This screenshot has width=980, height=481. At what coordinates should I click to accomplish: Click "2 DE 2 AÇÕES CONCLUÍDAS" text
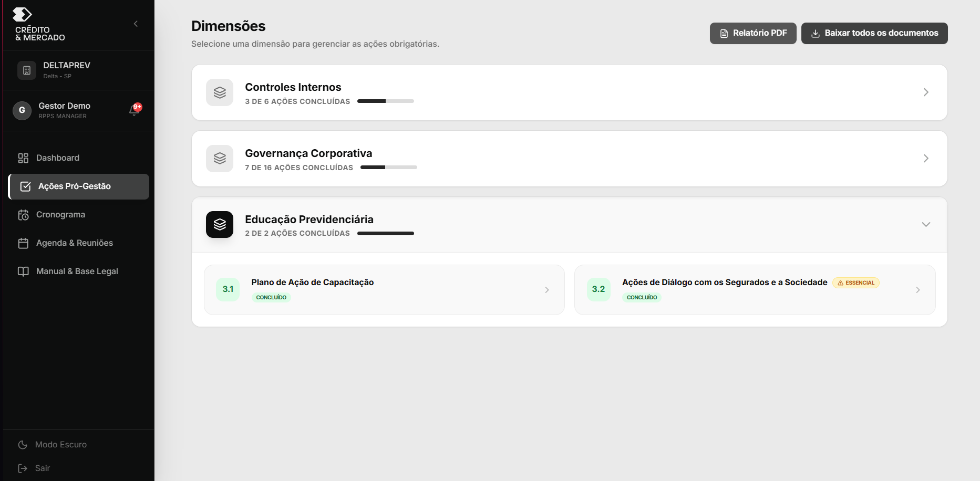tap(297, 233)
